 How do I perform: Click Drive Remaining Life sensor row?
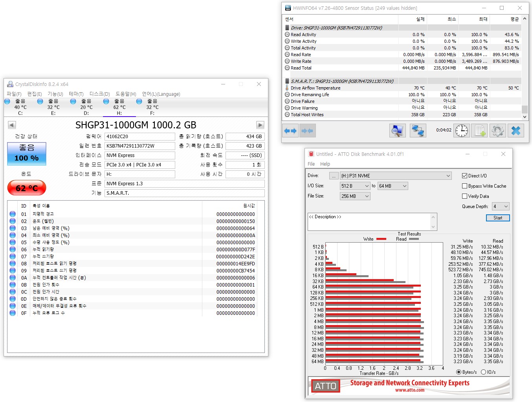point(402,95)
